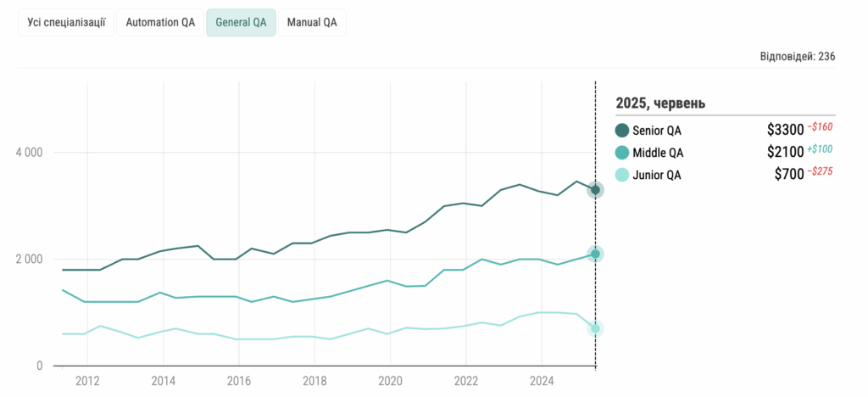Screen dimensions: 868x397
Task: Click the 2016 label on the x-axis
Action: pyautogui.click(x=239, y=381)
